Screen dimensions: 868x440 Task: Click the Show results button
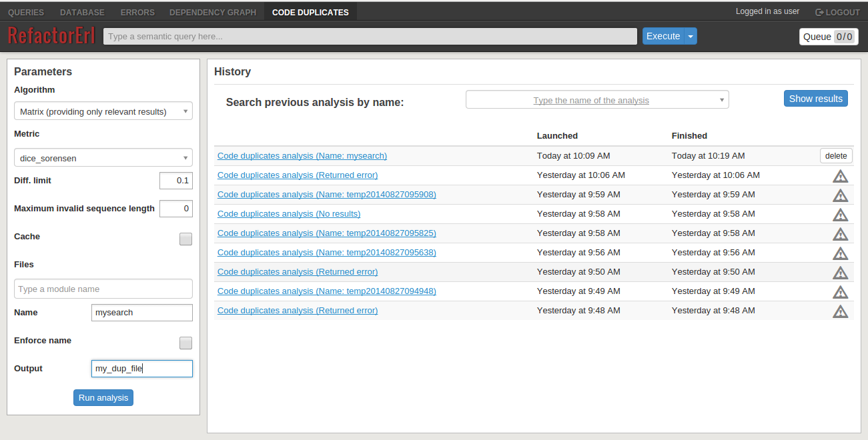coord(815,99)
